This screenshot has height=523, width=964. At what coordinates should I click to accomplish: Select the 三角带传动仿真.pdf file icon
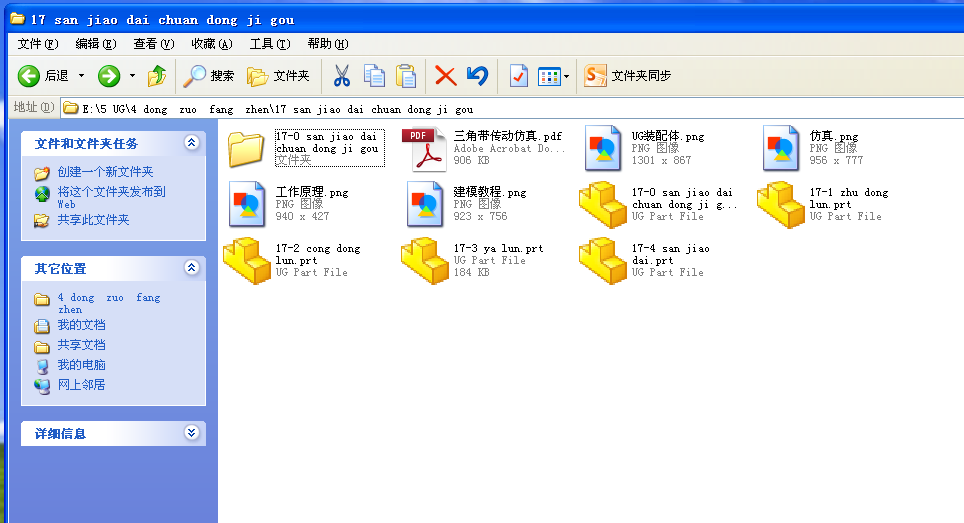tap(423, 148)
